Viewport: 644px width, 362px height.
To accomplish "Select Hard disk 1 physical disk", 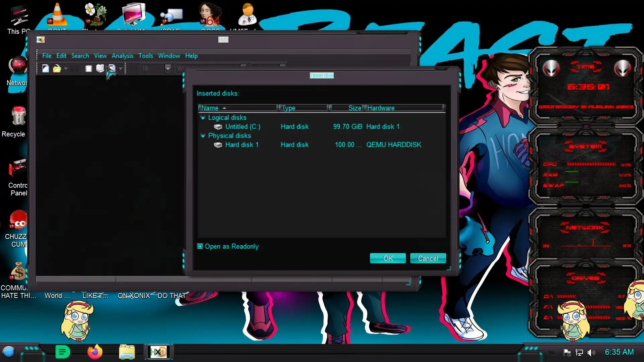I will (241, 145).
